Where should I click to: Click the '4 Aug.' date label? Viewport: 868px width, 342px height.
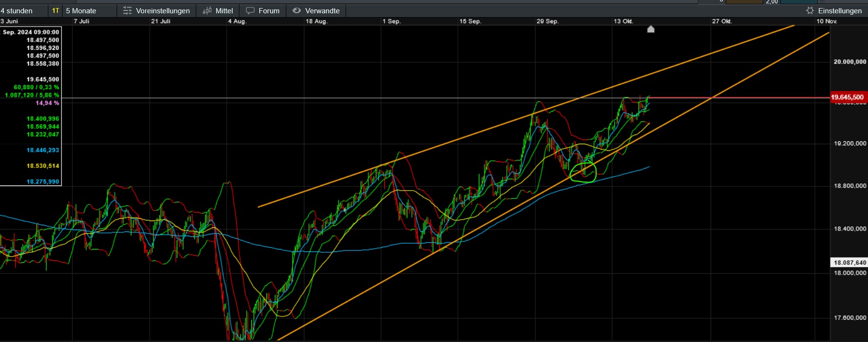point(237,21)
